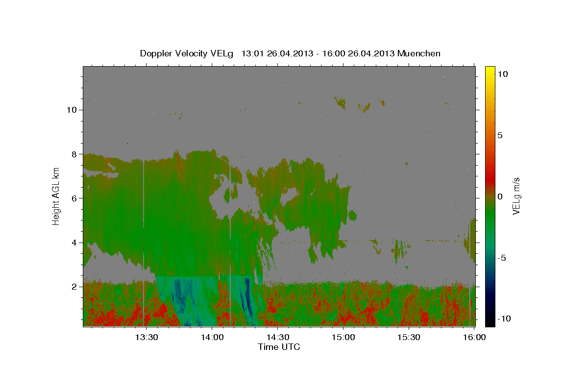Click the '16:00' time axis label
The height and width of the screenshot is (392, 588).
[474, 337]
